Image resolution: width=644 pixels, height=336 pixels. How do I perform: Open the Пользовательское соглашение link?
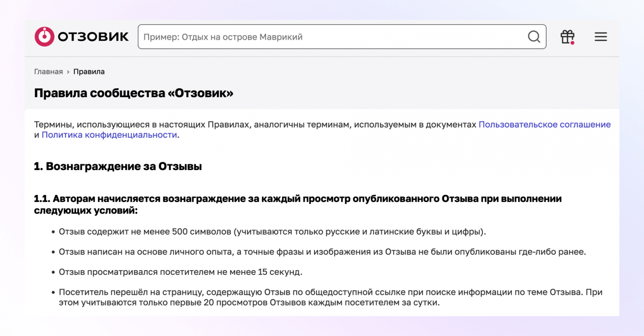point(544,124)
